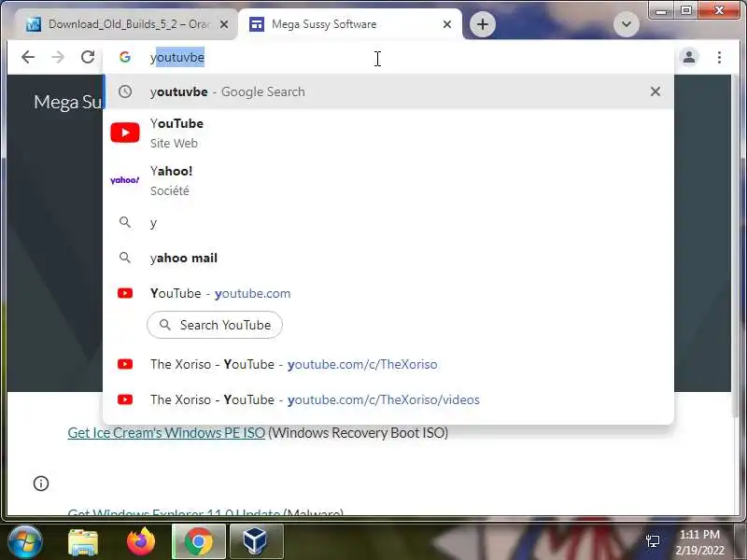Click the Yahoo logo icon
The image size is (747, 560).
point(125,180)
